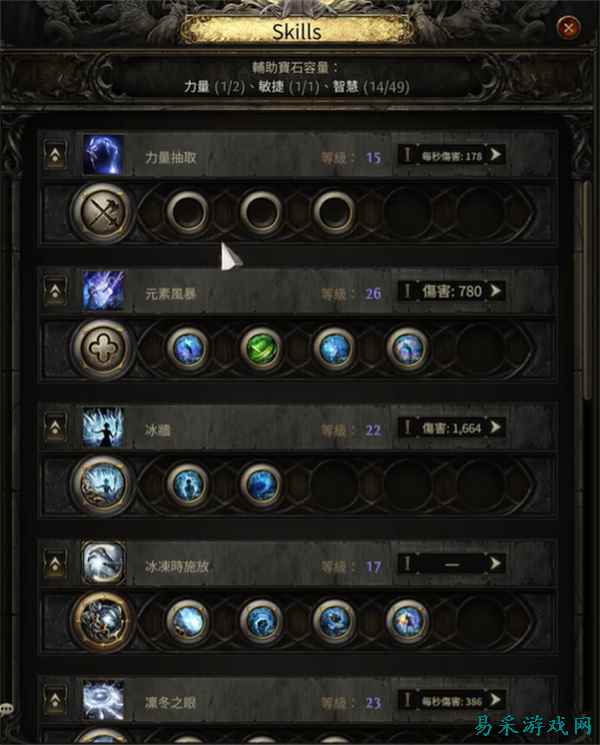This screenshot has width=600, height=745.
Task: Click the 力量抽取 skill icon
Action: (x=104, y=155)
